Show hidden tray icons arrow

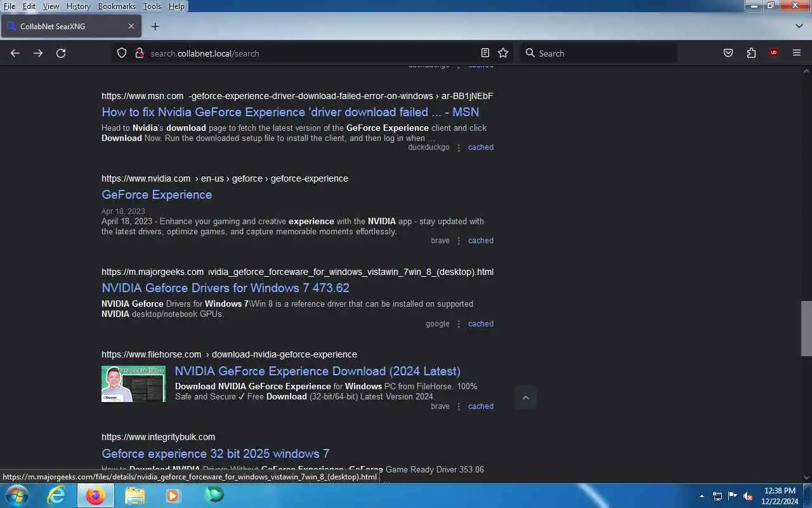point(702,496)
